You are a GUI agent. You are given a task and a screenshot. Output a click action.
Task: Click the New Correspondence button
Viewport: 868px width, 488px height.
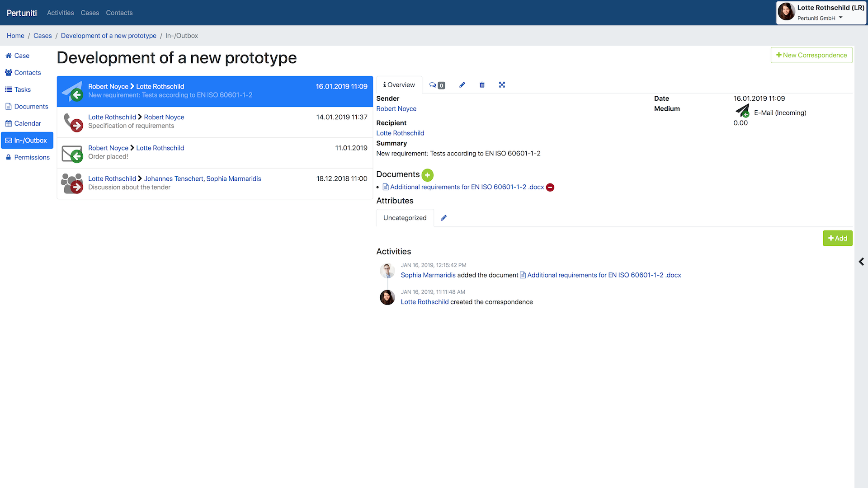(x=811, y=55)
